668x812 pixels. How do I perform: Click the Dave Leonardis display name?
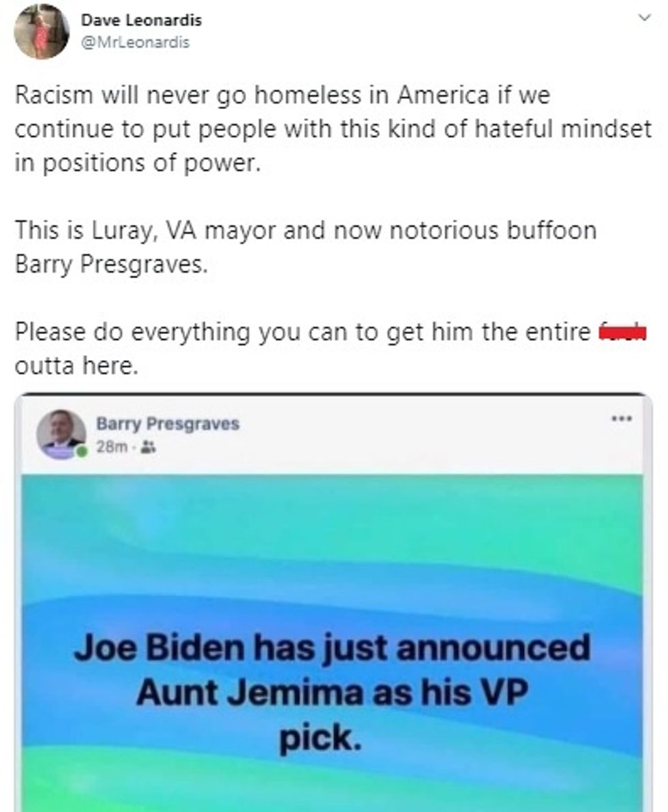pos(141,20)
